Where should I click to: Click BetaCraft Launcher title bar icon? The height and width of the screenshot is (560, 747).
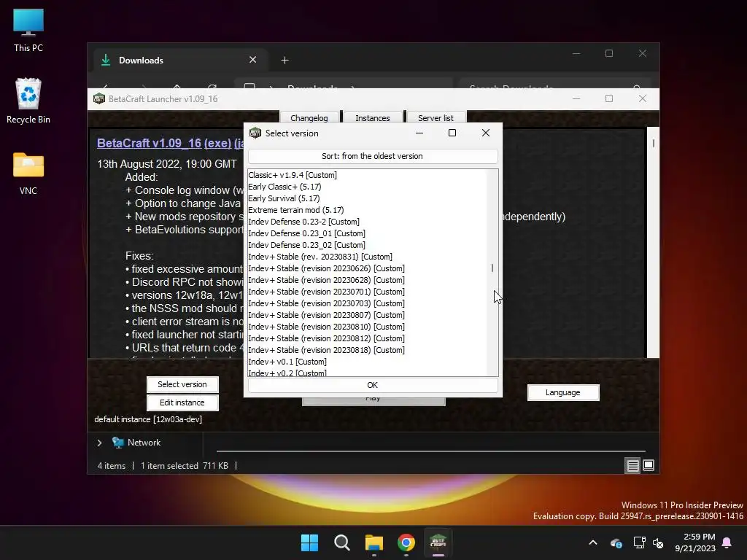(x=99, y=98)
